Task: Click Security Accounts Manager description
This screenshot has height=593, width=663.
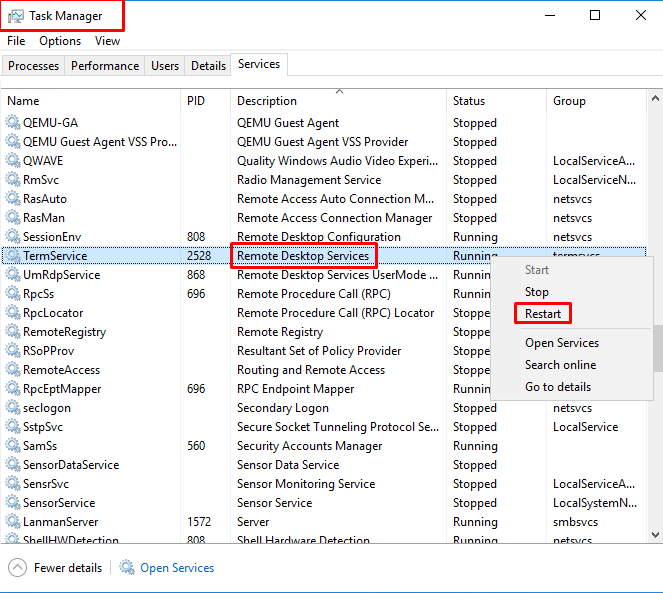Action: click(310, 446)
